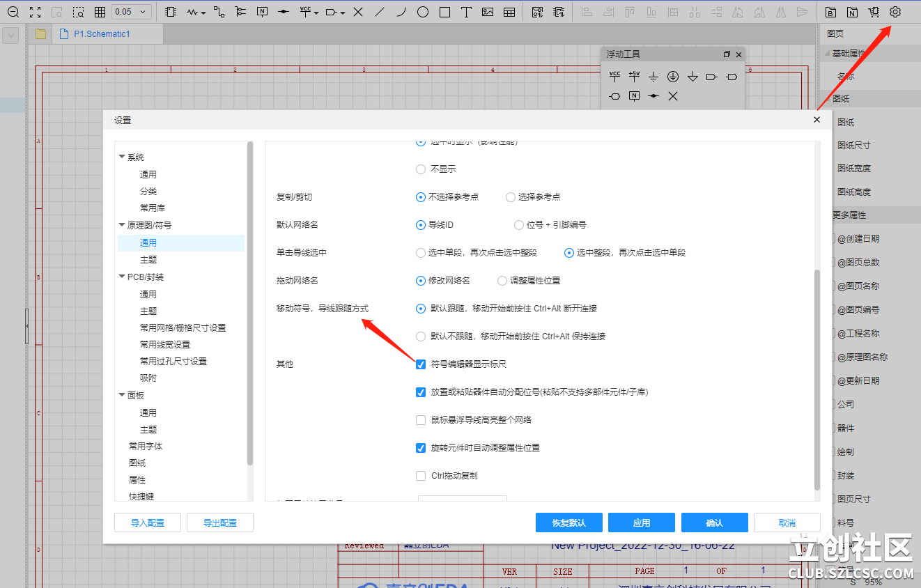
Task: Select the text T tool
Action: pos(466,12)
